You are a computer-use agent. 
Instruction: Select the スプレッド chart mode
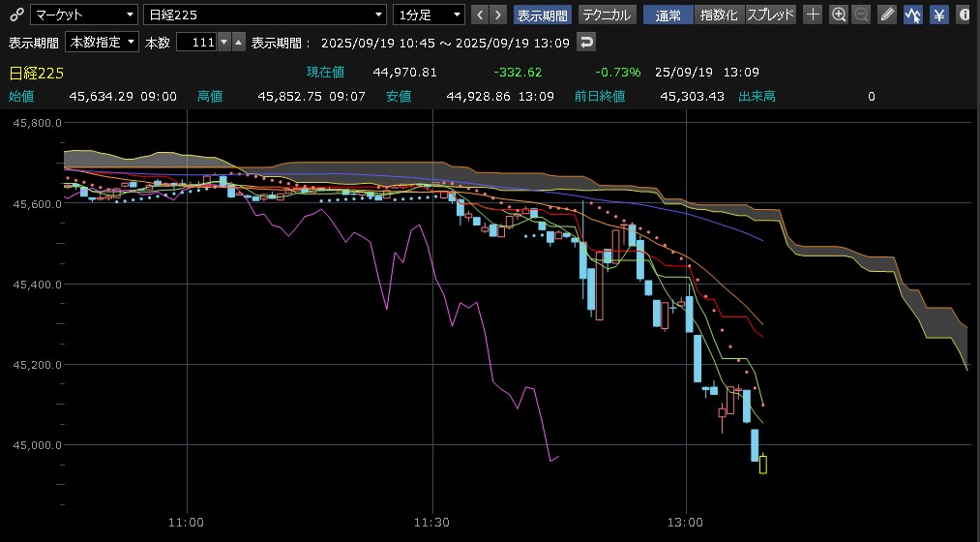click(x=771, y=15)
